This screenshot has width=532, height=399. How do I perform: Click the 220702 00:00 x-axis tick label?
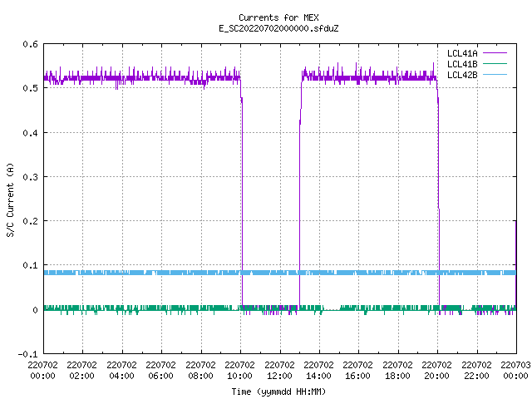pos(42,371)
